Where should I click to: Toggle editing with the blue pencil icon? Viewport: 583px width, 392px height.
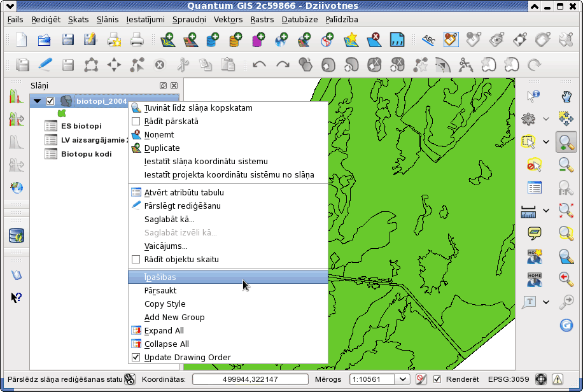pyautogui.click(x=45, y=65)
